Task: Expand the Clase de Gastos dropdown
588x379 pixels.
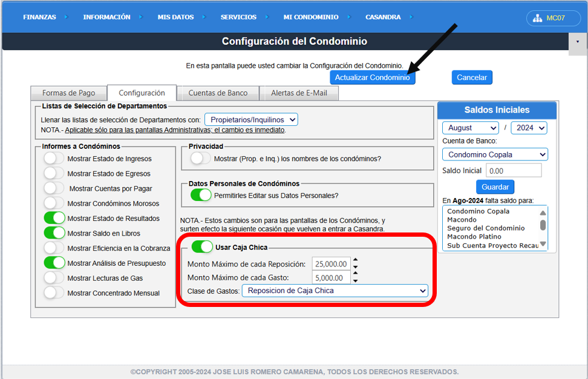Action: (x=335, y=291)
